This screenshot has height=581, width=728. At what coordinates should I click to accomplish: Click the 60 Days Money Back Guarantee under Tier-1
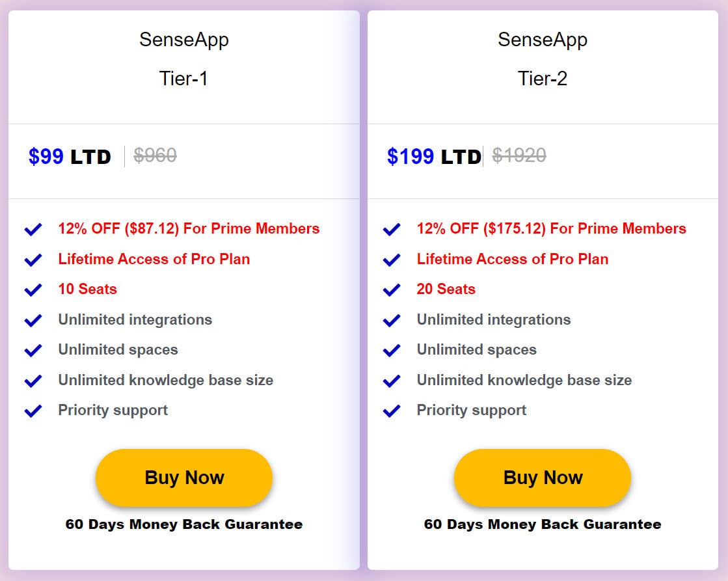click(x=184, y=524)
